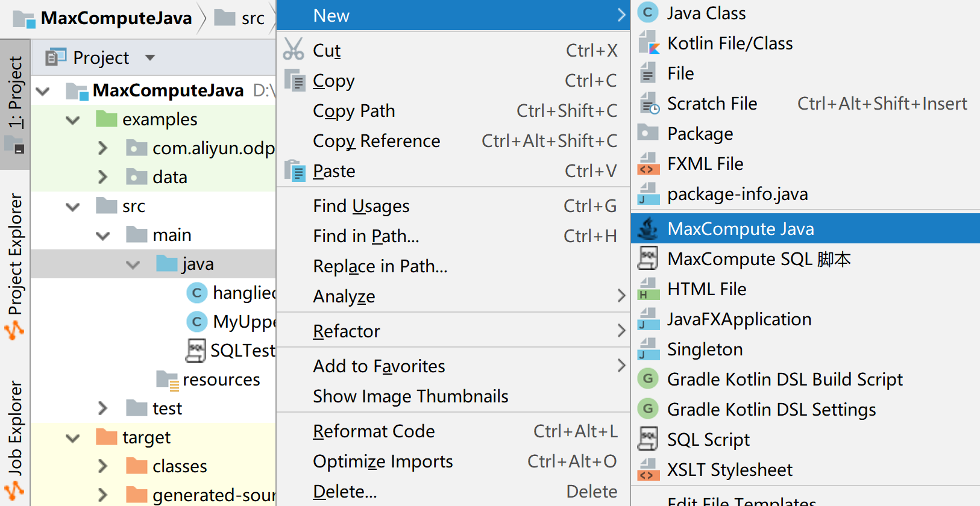
Task: Collapse the target folder
Action: tap(73, 438)
